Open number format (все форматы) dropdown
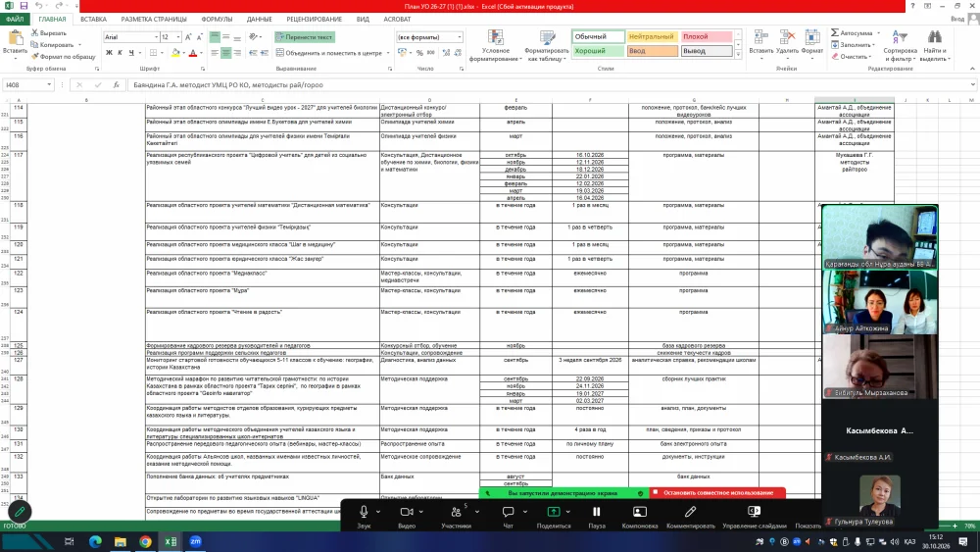This screenshot has height=552, width=980. coord(460,37)
